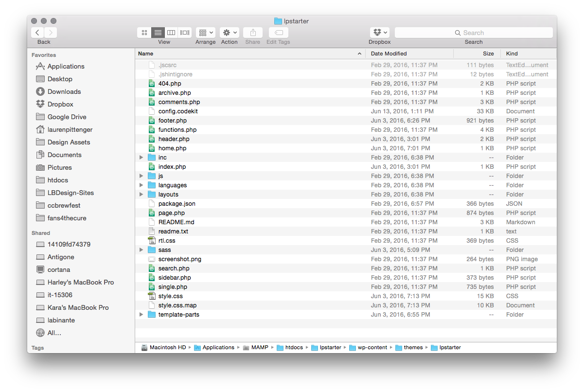Screen dimensions: 584x392
Task: Select shared computer Antigone
Action: click(61, 257)
